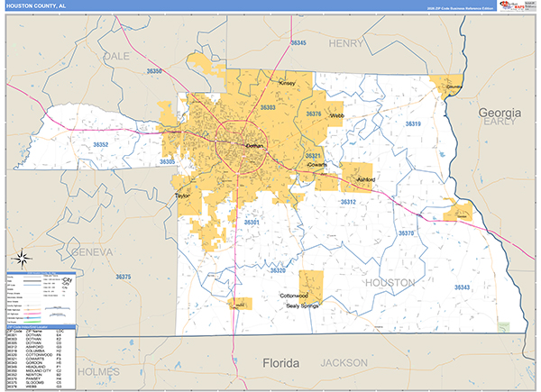Select the Cottonwood city area
The width and height of the screenshot is (541, 392).
click(311, 287)
